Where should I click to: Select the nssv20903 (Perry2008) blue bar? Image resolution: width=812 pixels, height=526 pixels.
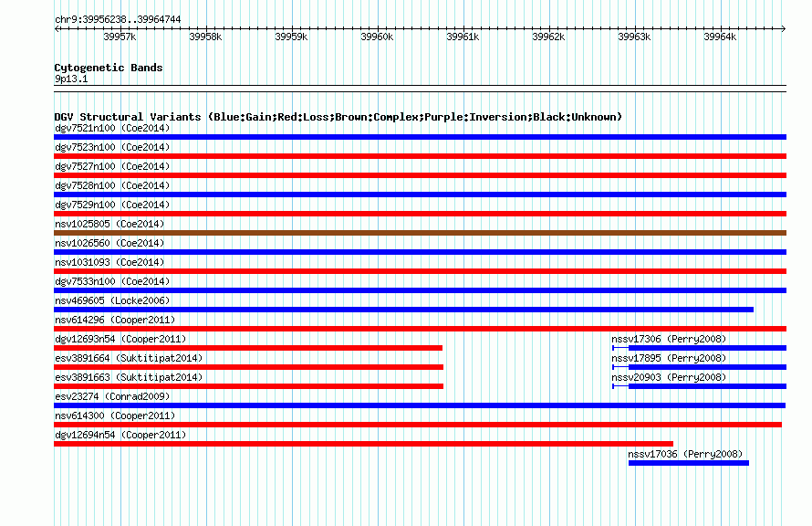(699, 386)
